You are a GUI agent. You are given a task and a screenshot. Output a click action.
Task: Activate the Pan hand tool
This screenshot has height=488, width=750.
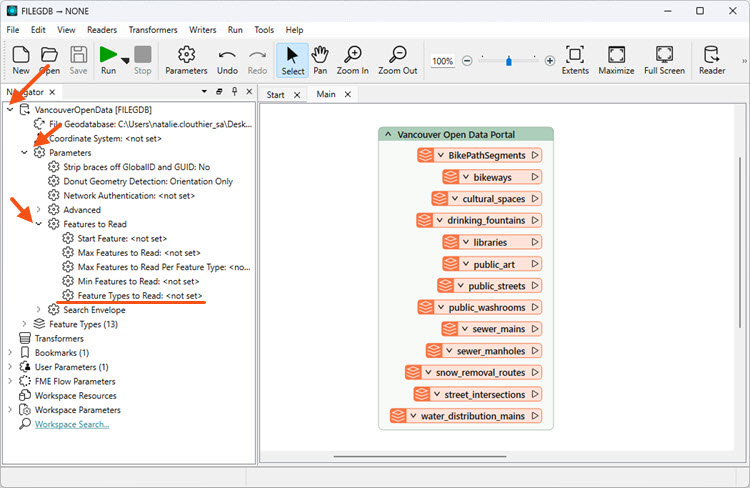coord(320,60)
